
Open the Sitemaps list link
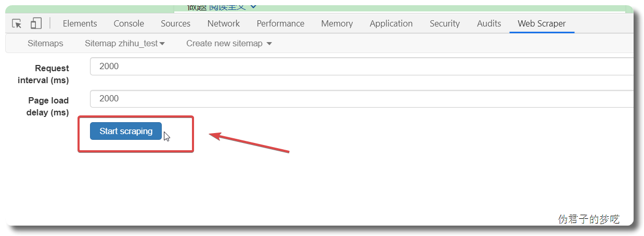[x=45, y=43]
